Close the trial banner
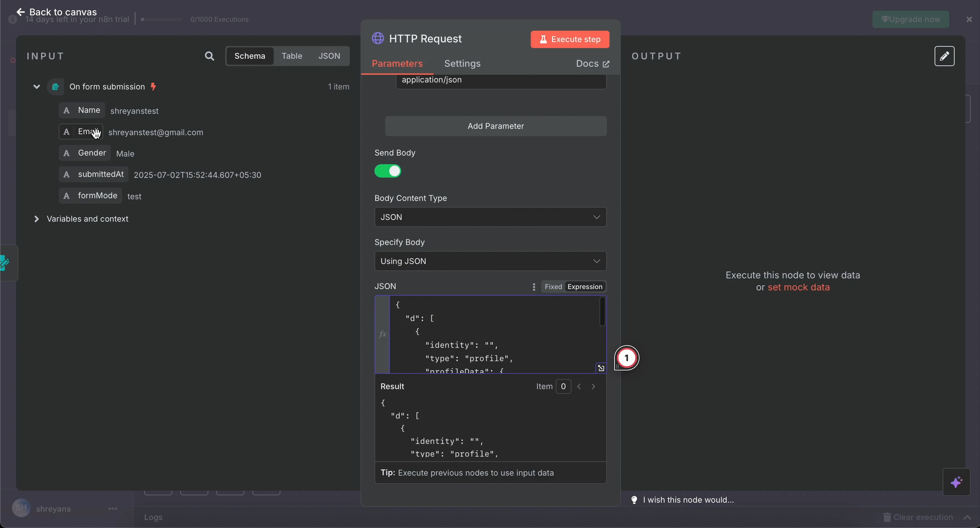Image resolution: width=980 pixels, height=528 pixels. click(x=969, y=19)
